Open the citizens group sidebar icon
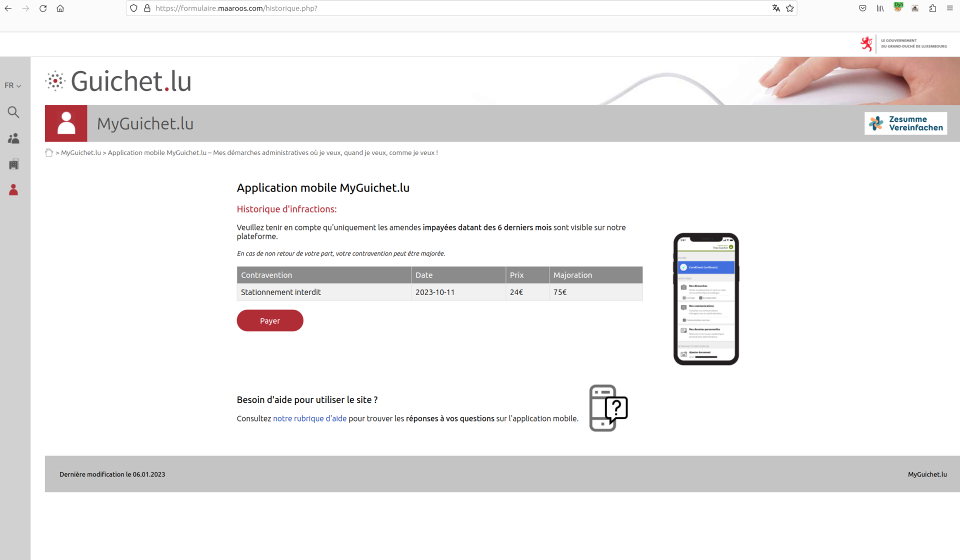 click(13, 138)
